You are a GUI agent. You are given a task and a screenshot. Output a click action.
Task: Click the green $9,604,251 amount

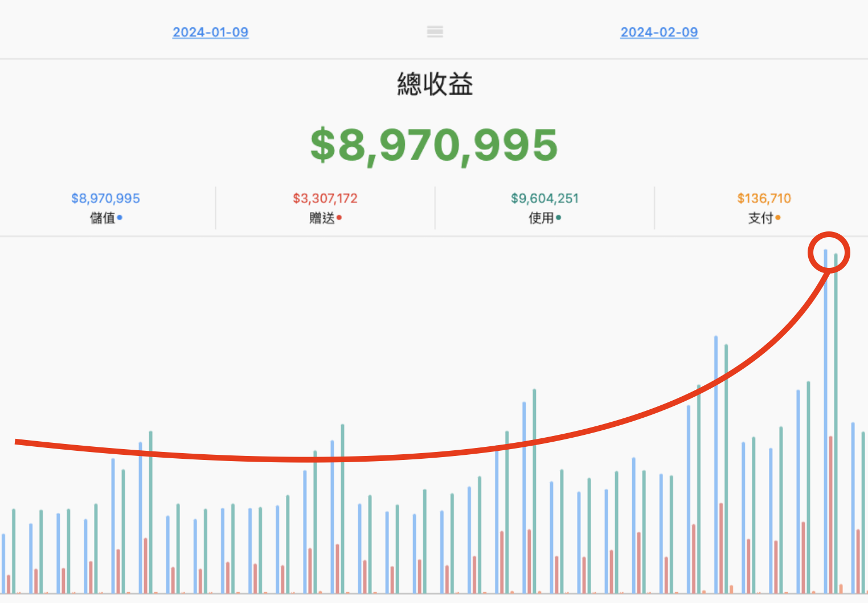coord(544,198)
